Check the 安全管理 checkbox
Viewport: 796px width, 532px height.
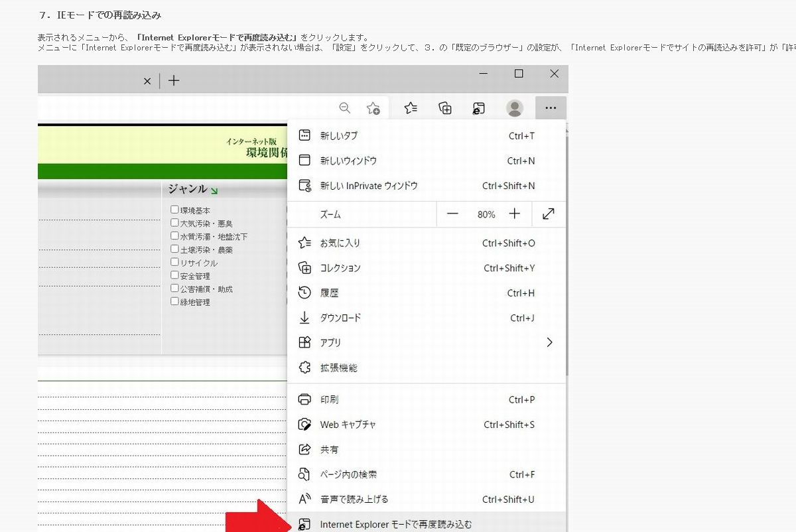tap(174, 275)
